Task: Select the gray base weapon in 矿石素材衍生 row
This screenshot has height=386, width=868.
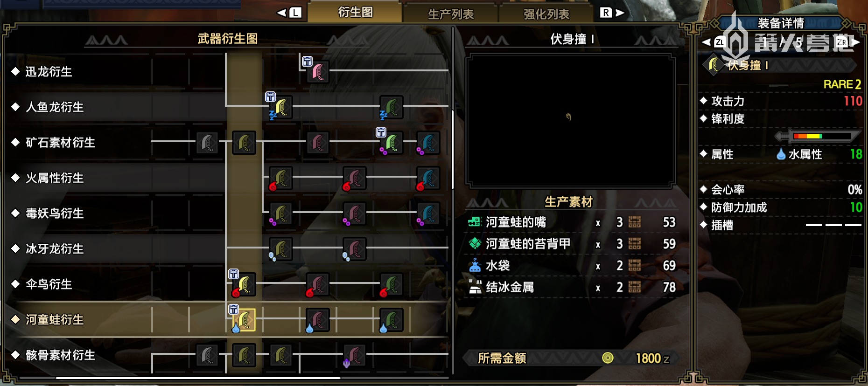Action: (207, 143)
